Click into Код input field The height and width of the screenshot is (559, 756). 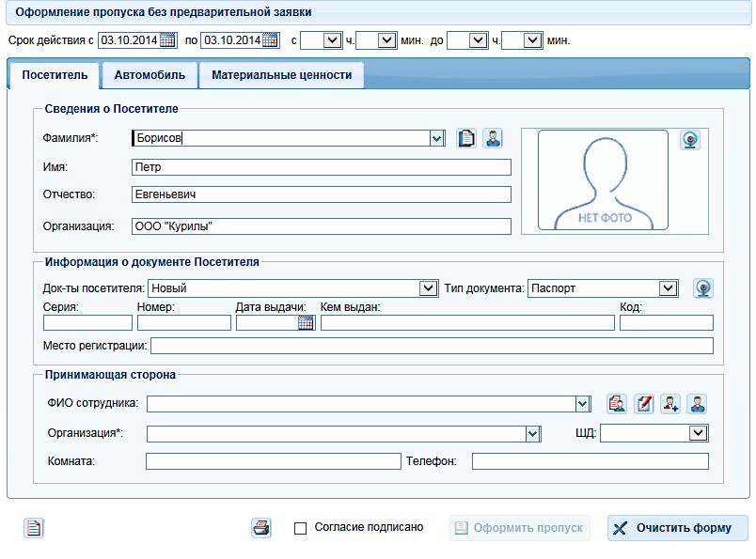[x=667, y=323]
